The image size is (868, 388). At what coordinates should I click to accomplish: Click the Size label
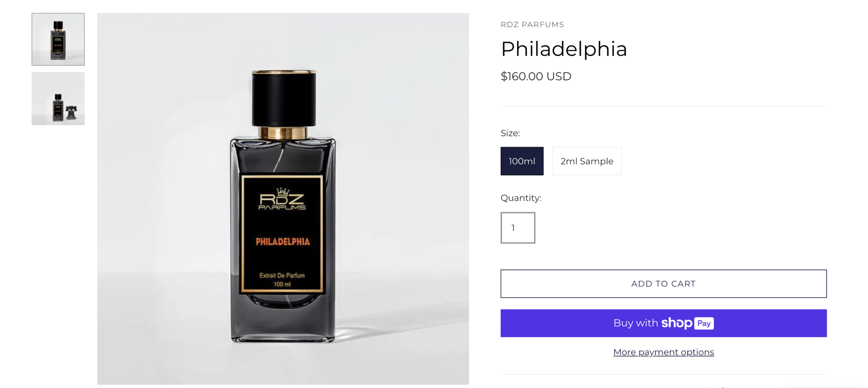coord(510,133)
